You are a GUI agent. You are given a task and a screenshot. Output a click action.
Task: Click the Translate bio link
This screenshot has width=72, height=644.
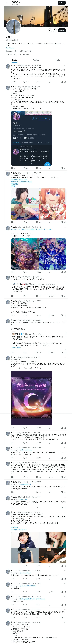pos(10,48)
